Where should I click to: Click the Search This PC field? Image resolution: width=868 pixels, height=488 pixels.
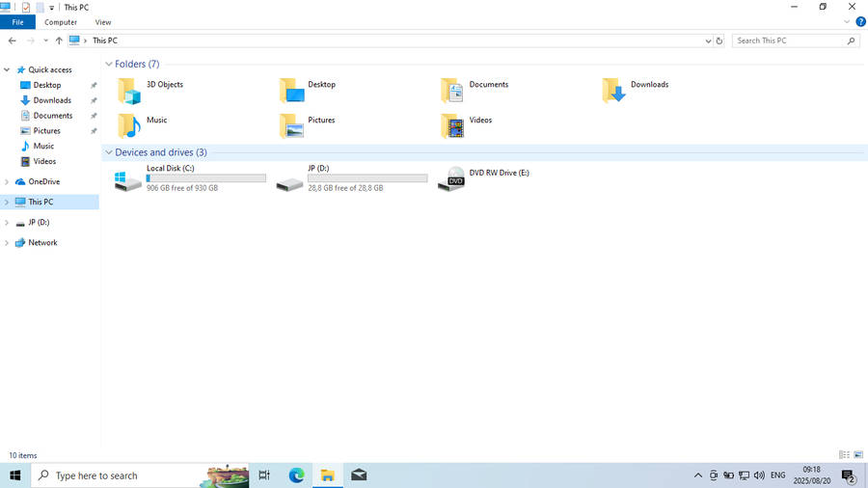click(x=788, y=41)
